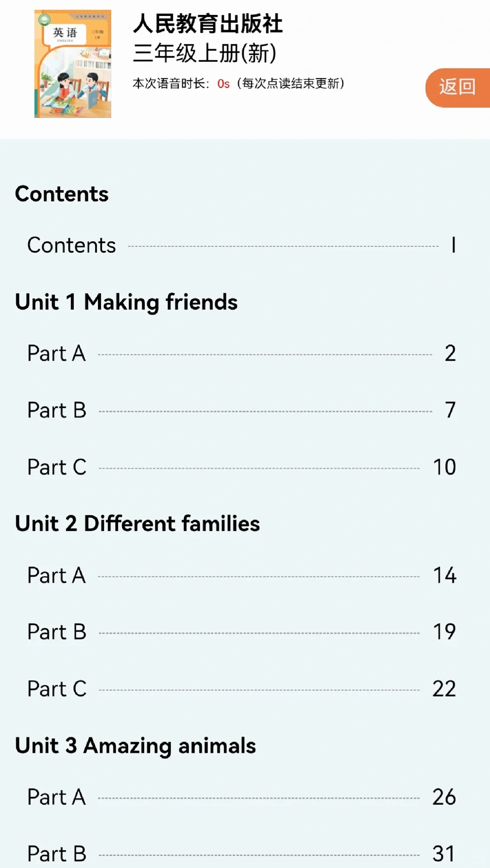Tap the 人民教育出版社 publisher title
490x868 pixels.
[x=208, y=24]
